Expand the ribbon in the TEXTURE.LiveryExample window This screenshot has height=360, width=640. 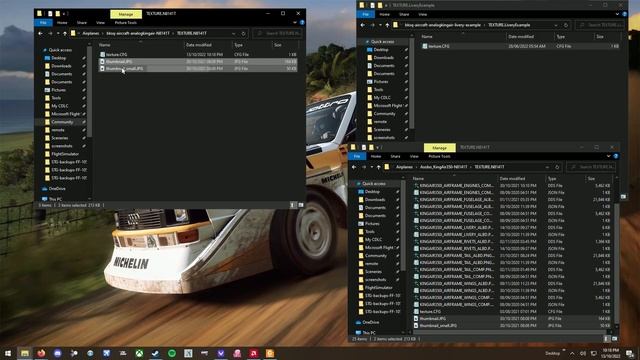[x=617, y=15]
